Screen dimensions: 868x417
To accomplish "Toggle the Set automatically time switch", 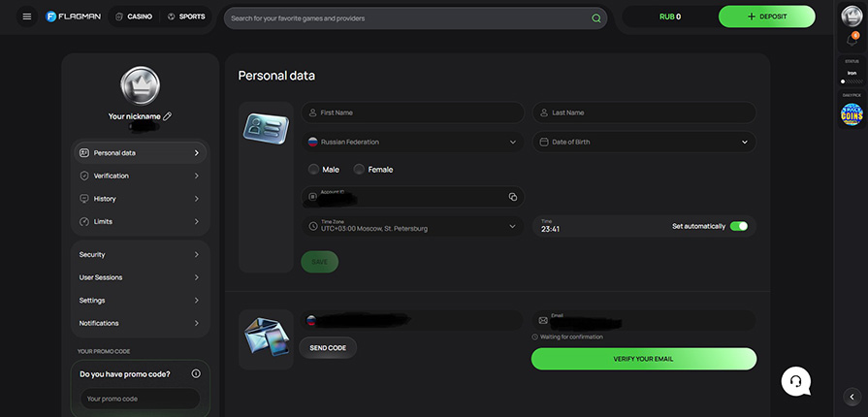I will (x=738, y=226).
